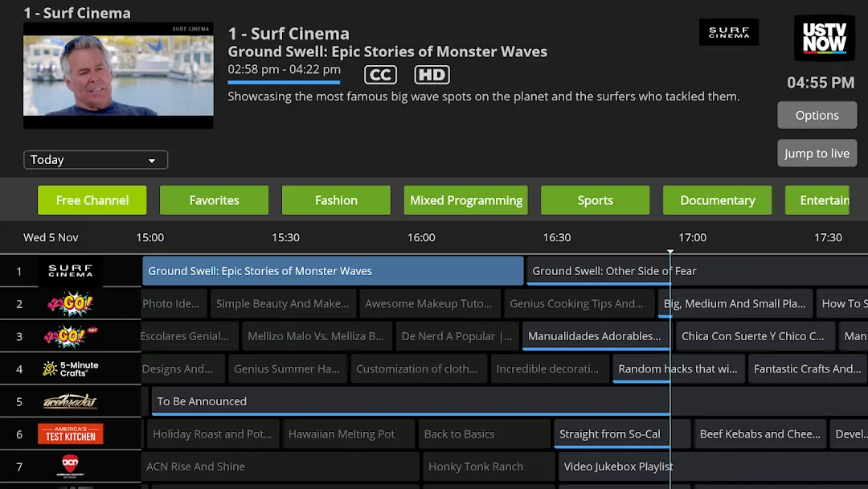The width and height of the screenshot is (868, 489).
Task: Open the Favorites category tab
Action: click(215, 200)
